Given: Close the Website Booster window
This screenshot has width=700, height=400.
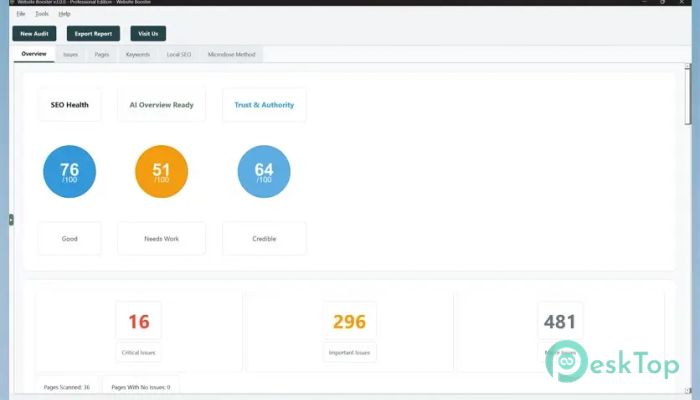Looking at the screenshot, I should (682, 2).
